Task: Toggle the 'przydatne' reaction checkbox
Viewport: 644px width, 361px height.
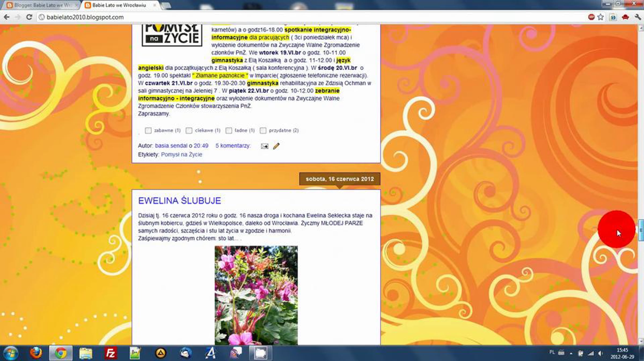Action: (263, 130)
